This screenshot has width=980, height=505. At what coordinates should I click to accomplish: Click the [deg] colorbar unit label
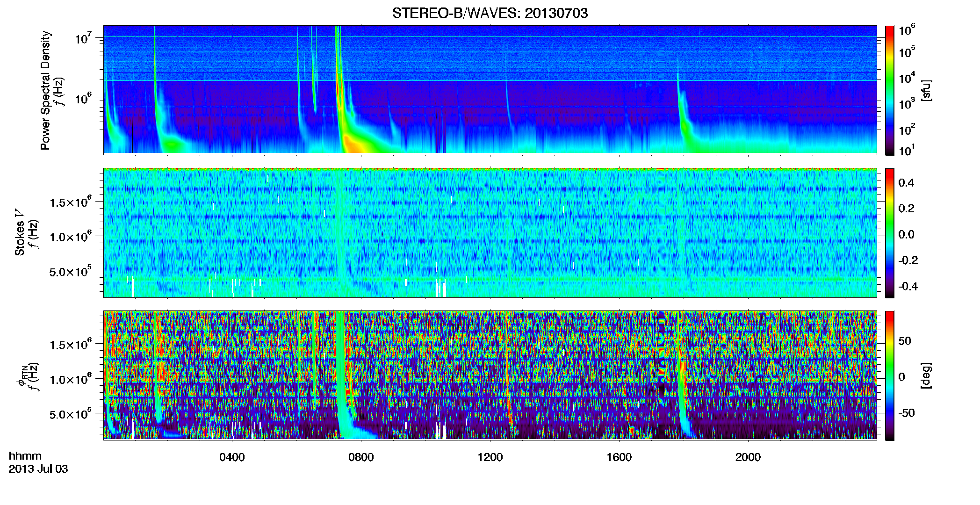tap(926, 375)
